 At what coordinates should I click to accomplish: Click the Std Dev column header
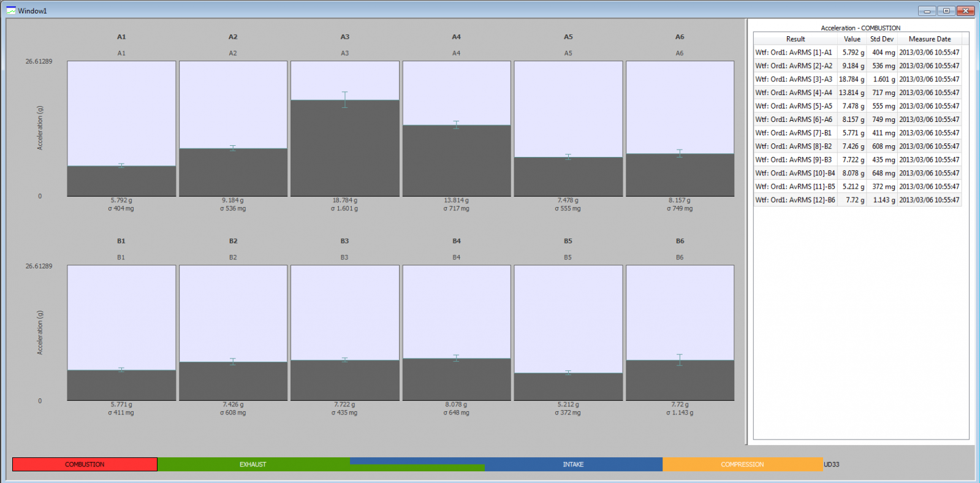point(882,39)
